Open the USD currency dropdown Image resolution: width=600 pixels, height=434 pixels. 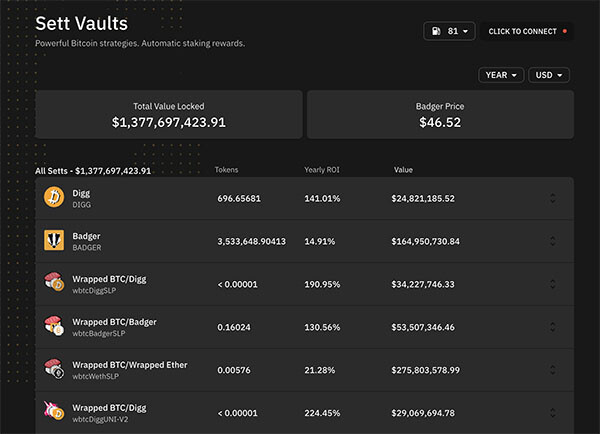[549, 75]
